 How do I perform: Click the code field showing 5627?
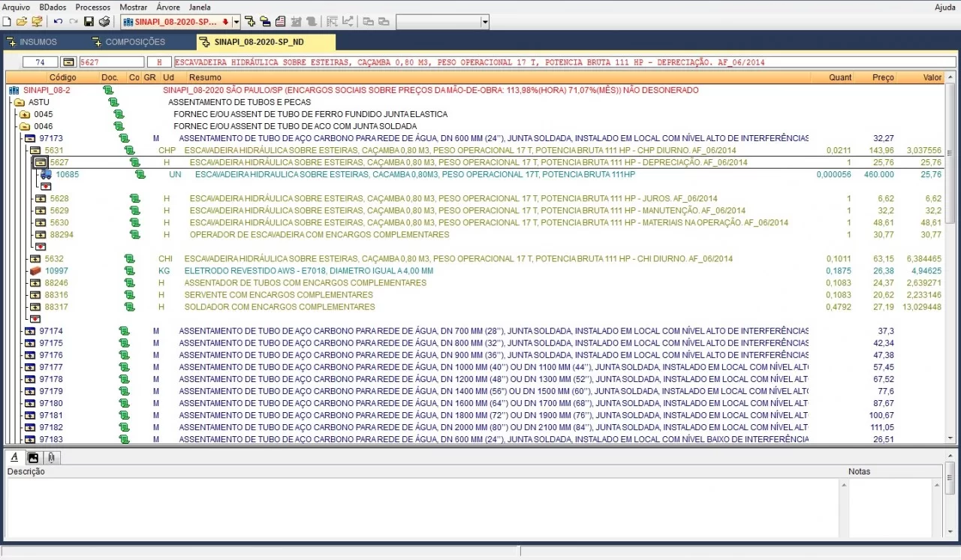pyautogui.click(x=111, y=62)
